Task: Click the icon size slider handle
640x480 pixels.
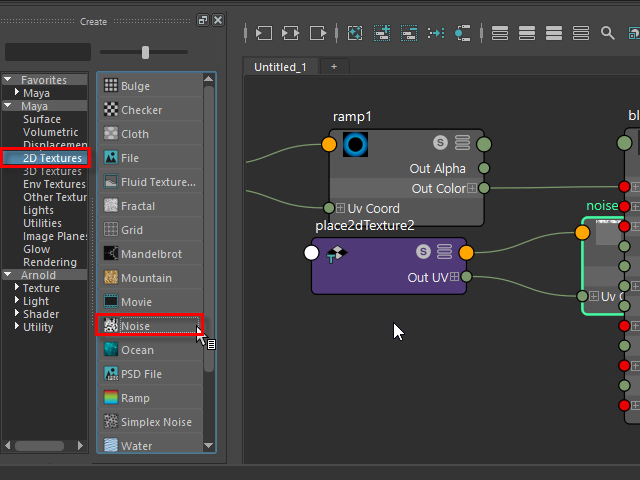Action: tap(146, 52)
